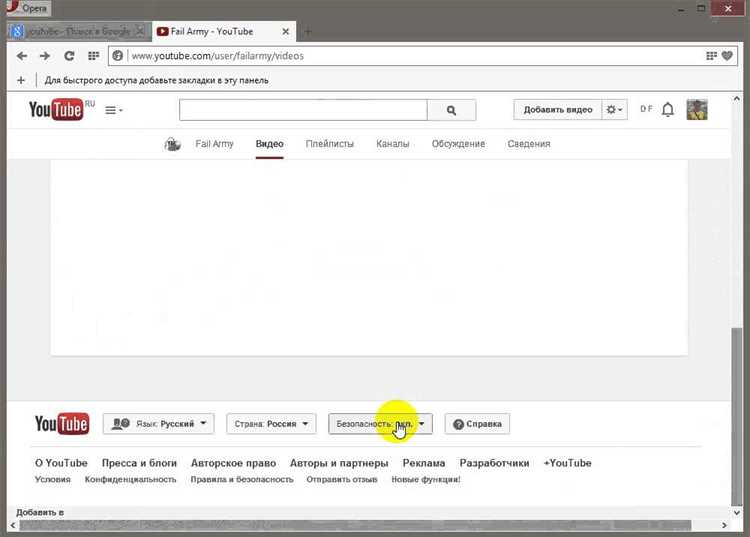Open the Условия link
The height and width of the screenshot is (537, 750).
click(53, 479)
